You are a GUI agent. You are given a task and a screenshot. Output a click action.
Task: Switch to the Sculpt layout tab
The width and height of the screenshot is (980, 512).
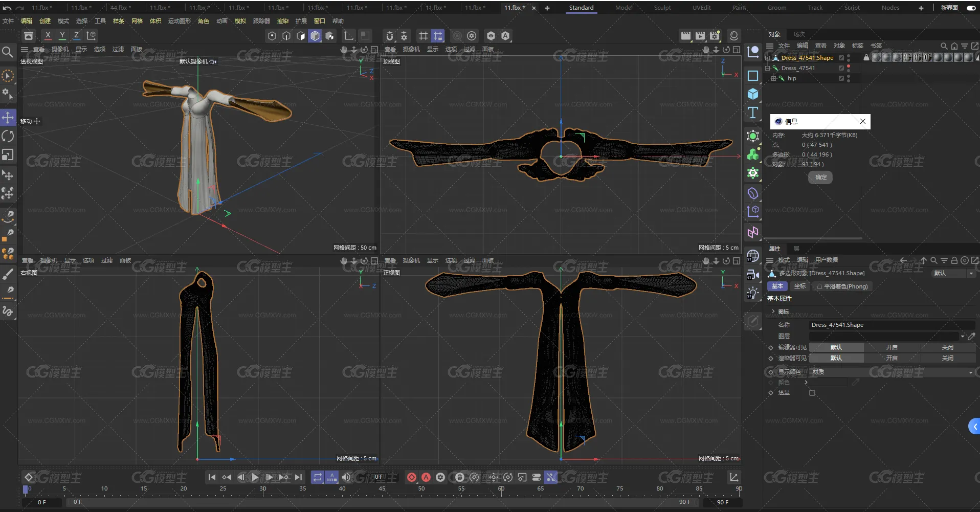(x=662, y=8)
